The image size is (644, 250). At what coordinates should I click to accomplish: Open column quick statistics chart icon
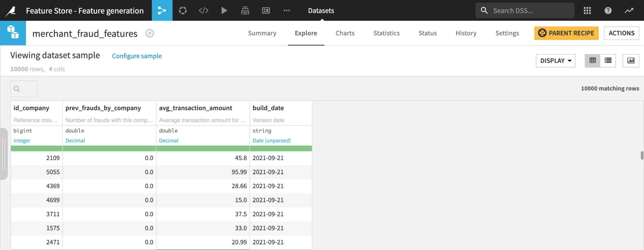[x=631, y=60]
